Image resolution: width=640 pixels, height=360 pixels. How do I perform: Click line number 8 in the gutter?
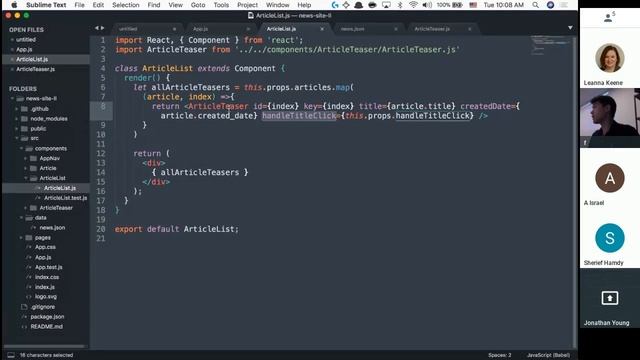click(x=103, y=106)
